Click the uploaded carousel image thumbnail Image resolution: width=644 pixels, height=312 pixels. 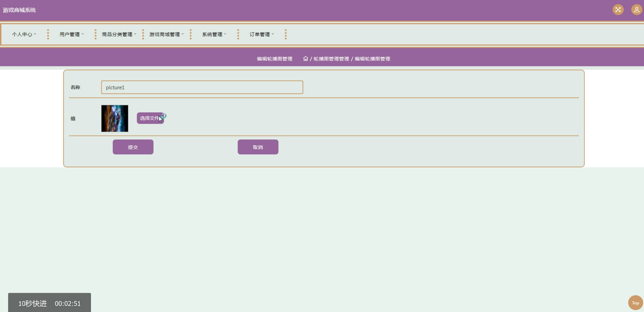115,118
